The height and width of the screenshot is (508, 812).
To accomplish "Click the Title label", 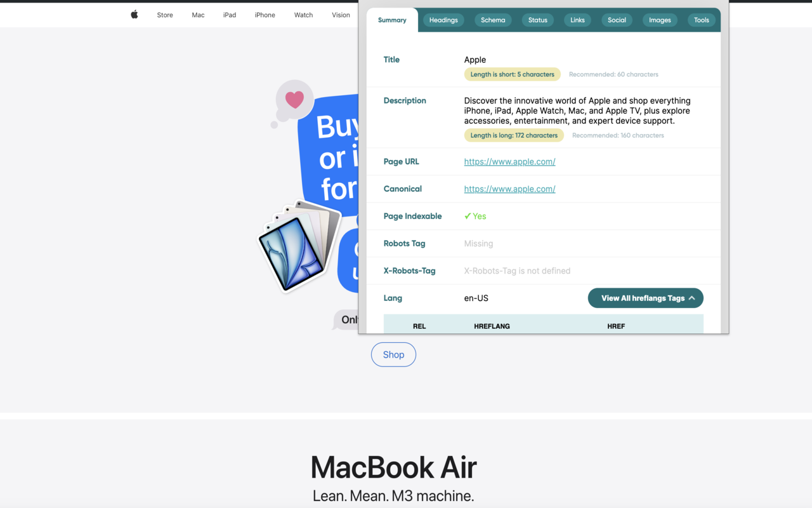I will [x=391, y=60].
